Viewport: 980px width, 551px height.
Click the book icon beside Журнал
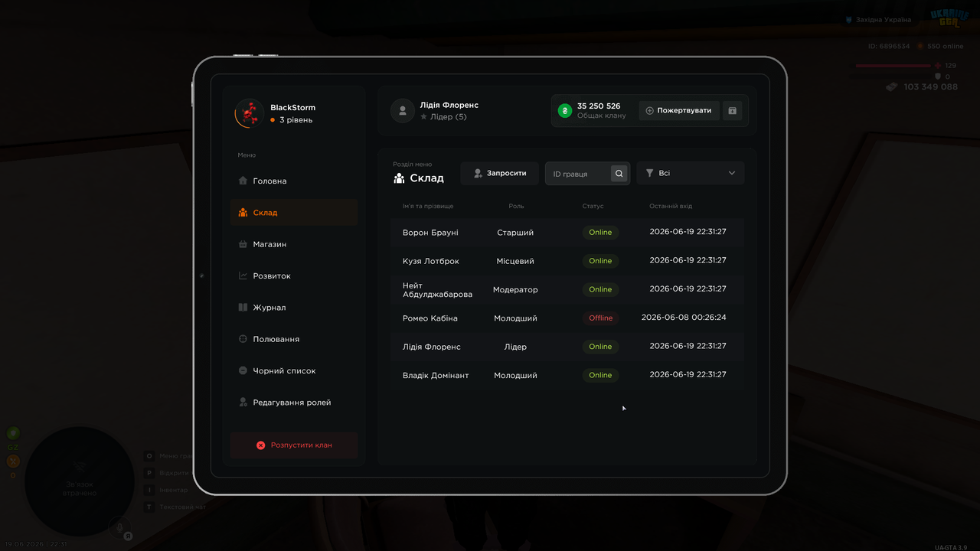243,308
